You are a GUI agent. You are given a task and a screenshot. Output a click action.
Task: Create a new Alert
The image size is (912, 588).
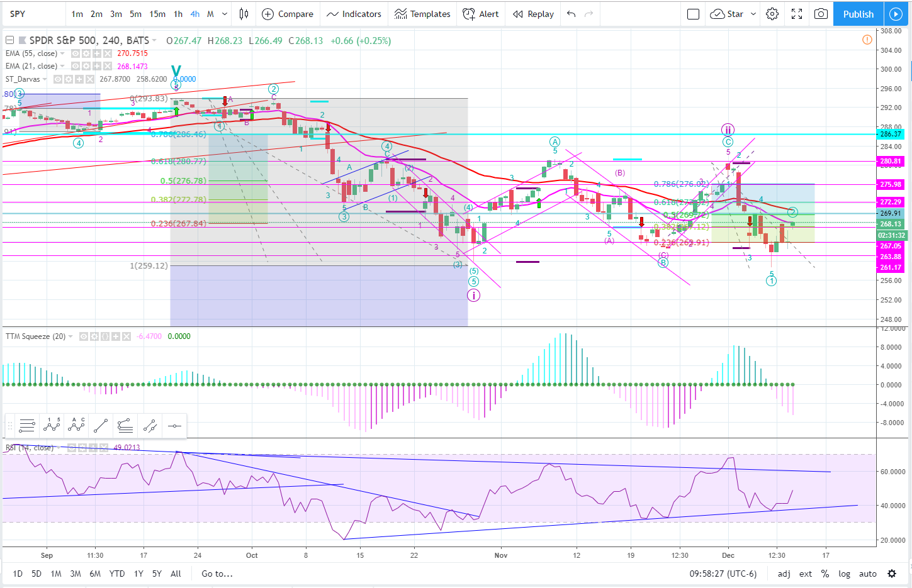pos(480,14)
